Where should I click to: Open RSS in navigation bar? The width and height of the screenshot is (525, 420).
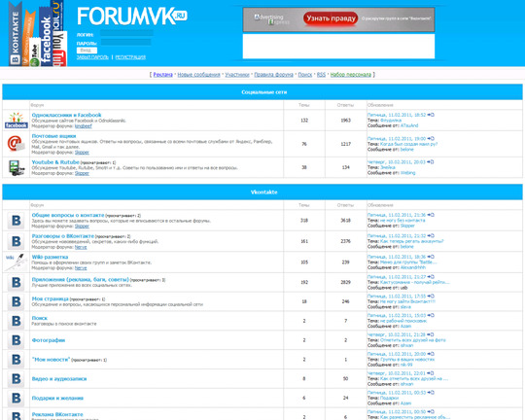(x=321, y=75)
